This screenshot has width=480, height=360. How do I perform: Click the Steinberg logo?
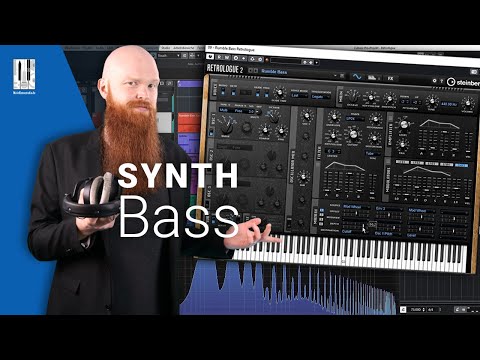tap(463, 82)
